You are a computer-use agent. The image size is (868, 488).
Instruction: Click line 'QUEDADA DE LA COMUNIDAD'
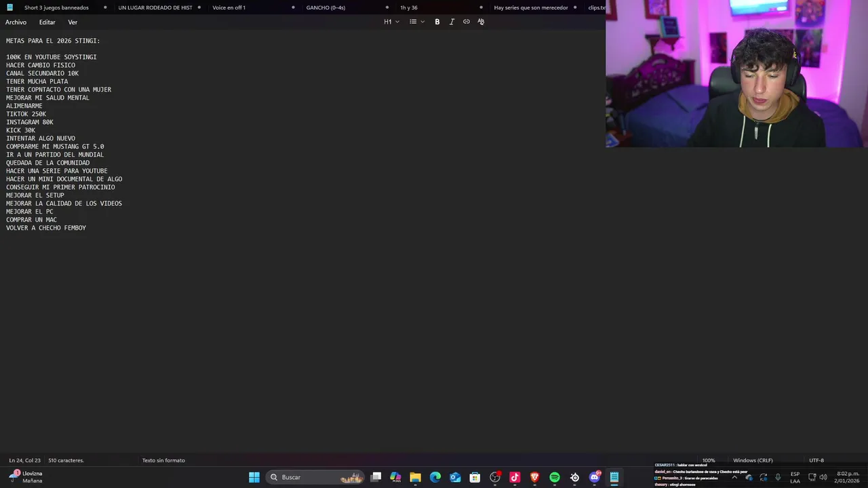click(x=48, y=163)
